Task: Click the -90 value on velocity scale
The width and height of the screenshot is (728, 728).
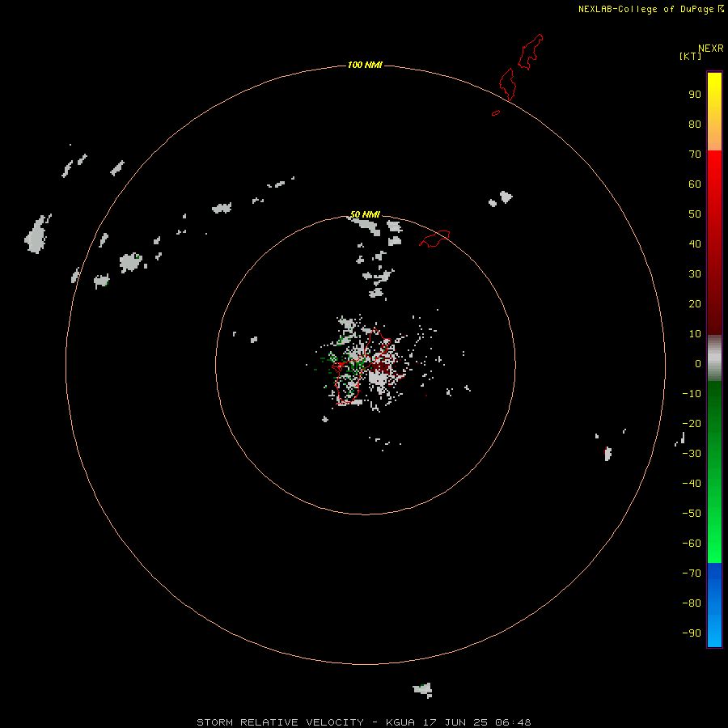Action: [692, 633]
